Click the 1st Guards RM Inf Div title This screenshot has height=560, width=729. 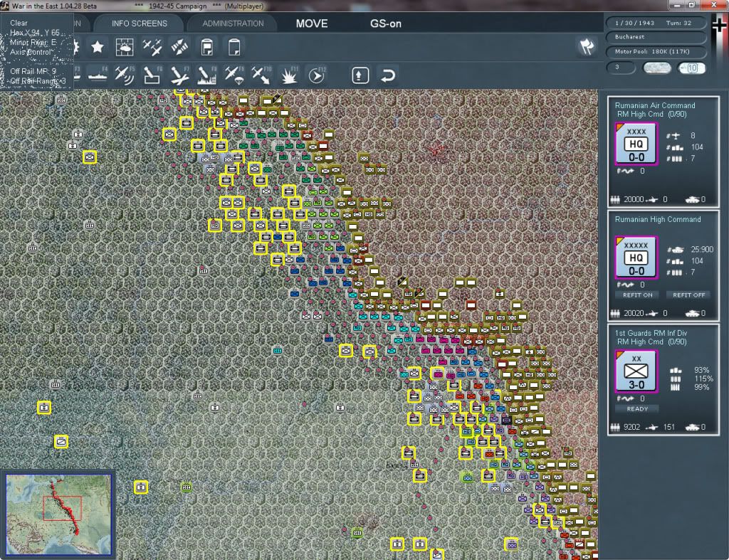pyautogui.click(x=651, y=333)
